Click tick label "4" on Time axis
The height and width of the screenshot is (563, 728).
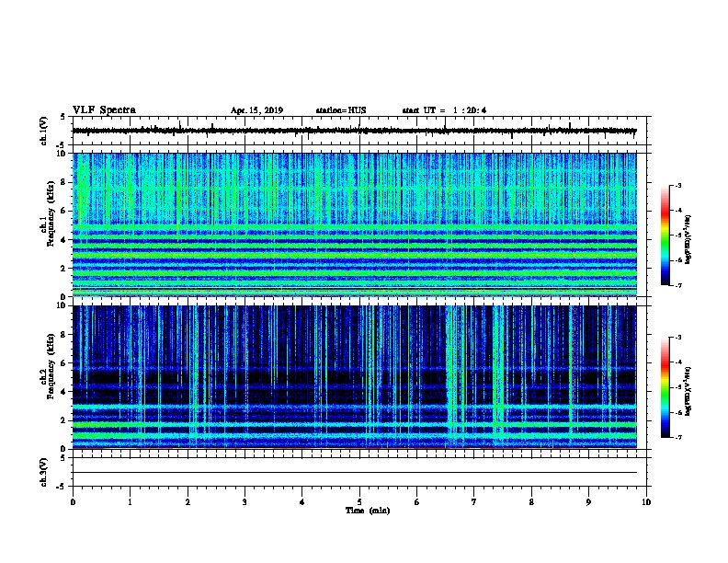click(302, 501)
